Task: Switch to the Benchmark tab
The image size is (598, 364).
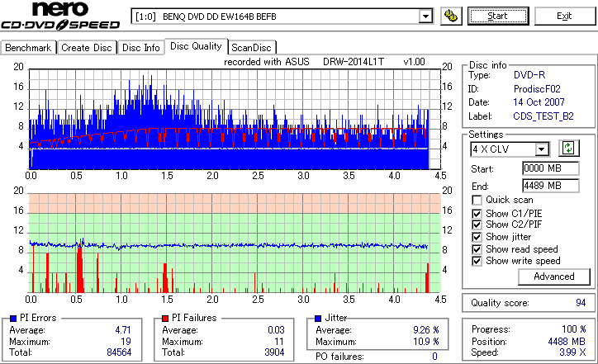Action: coord(28,48)
